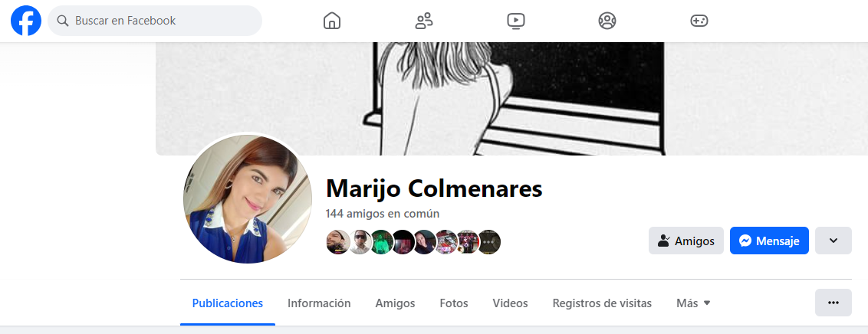This screenshot has width=868, height=334.
Task: Open the Más dropdown tab
Action: point(693,303)
